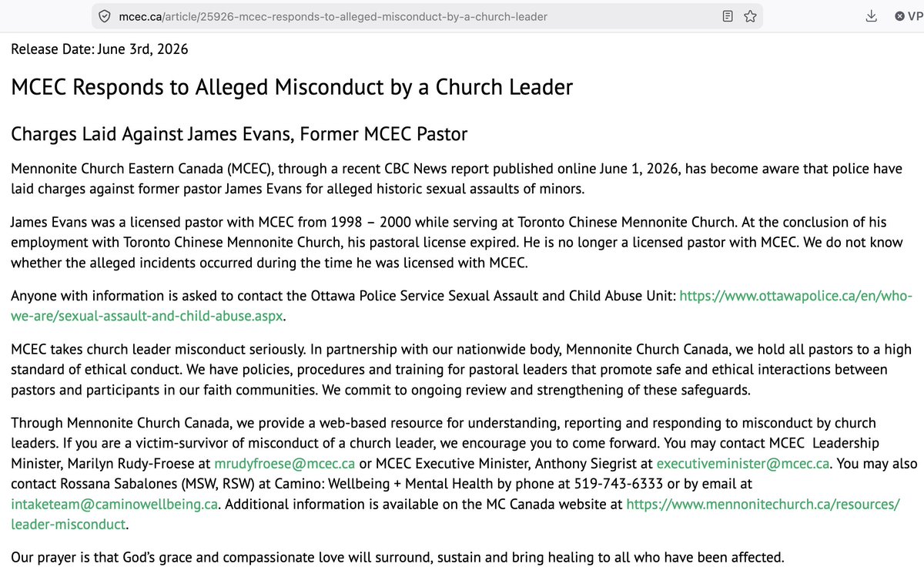Click the VPN extension icon

click(908, 16)
